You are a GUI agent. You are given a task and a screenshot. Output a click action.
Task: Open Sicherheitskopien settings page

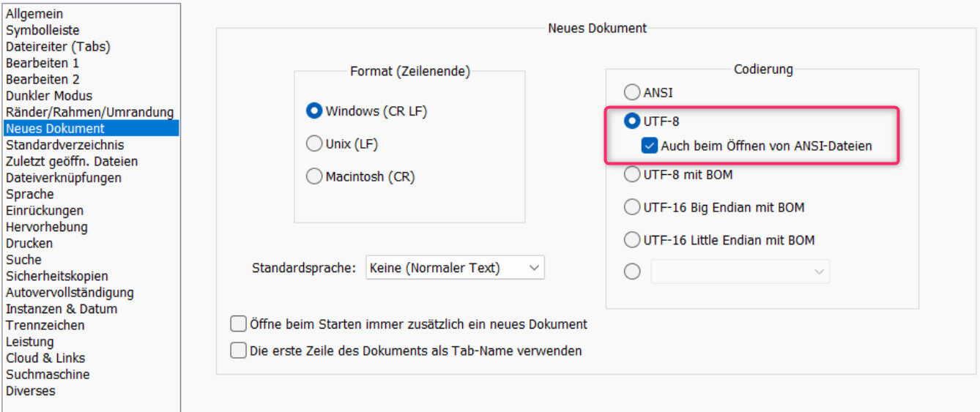57,276
